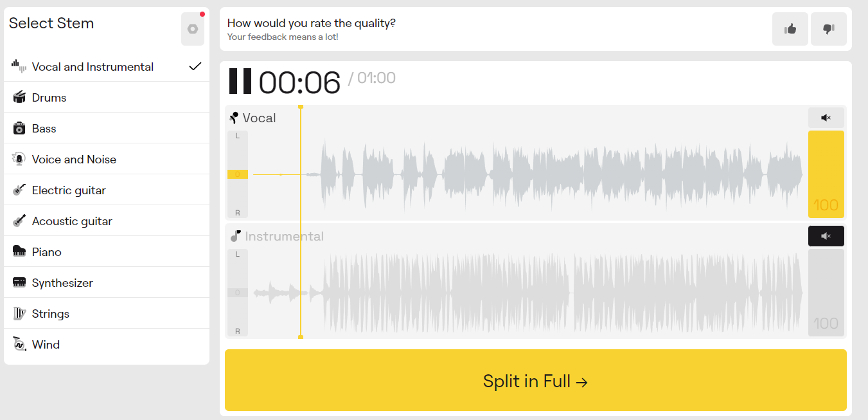
Task: Click the thumbs down rating icon
Action: pos(828,29)
